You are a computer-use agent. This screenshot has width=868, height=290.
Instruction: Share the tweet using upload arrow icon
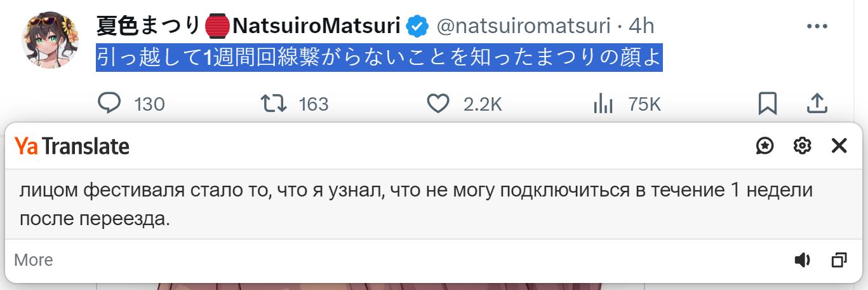(817, 104)
